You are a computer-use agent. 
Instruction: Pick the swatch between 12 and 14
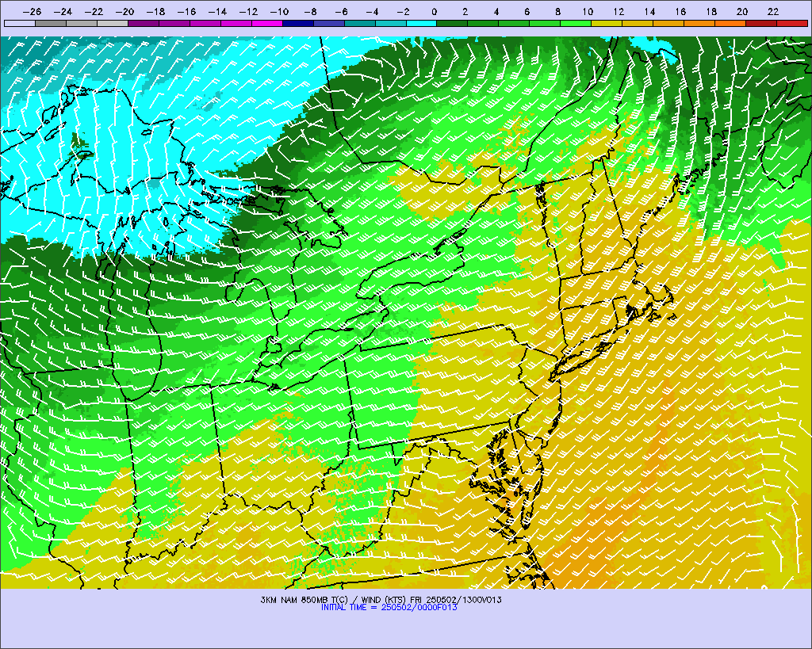pos(638,23)
